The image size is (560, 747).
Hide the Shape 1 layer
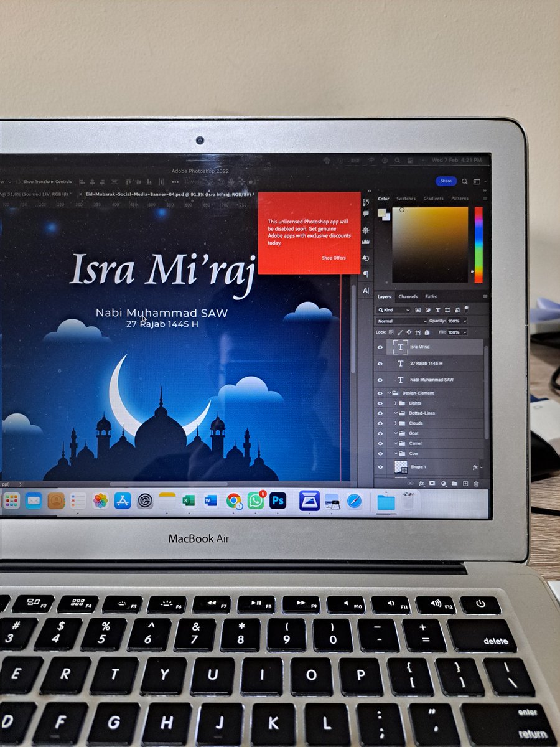380,467
